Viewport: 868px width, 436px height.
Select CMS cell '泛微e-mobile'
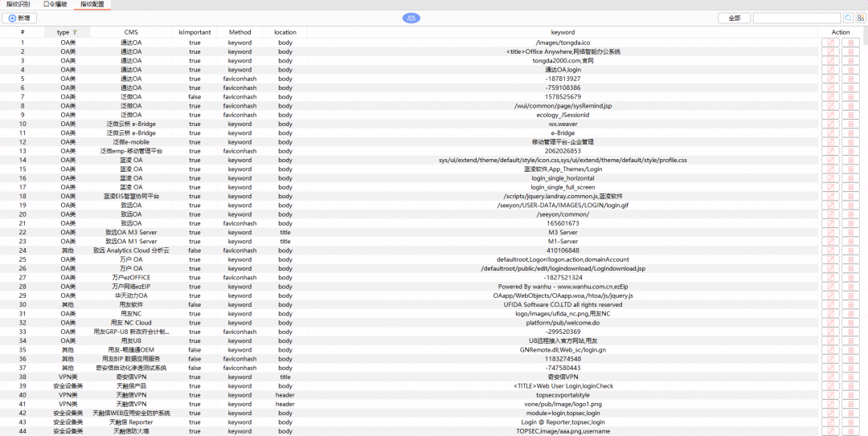(x=131, y=142)
